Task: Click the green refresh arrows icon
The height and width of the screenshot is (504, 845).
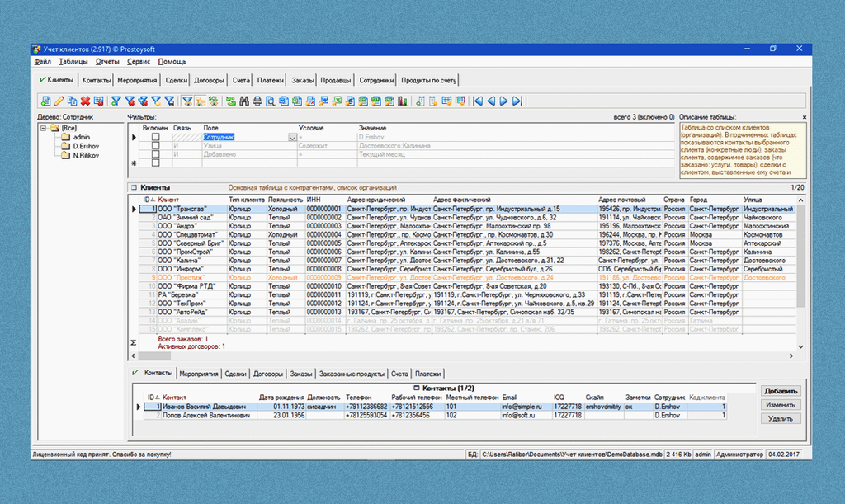Action: point(231,101)
